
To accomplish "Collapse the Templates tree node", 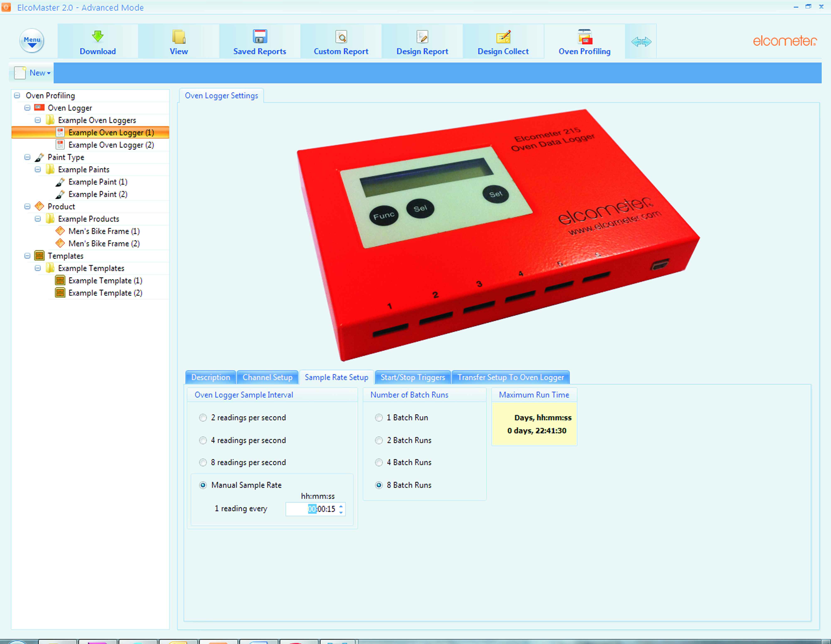I will click(x=27, y=256).
